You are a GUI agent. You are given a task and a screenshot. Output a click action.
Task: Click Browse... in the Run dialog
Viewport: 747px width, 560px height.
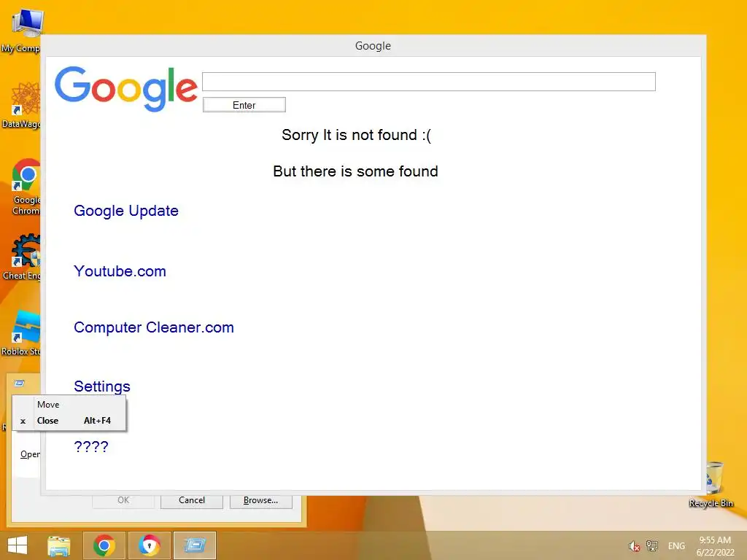260,500
